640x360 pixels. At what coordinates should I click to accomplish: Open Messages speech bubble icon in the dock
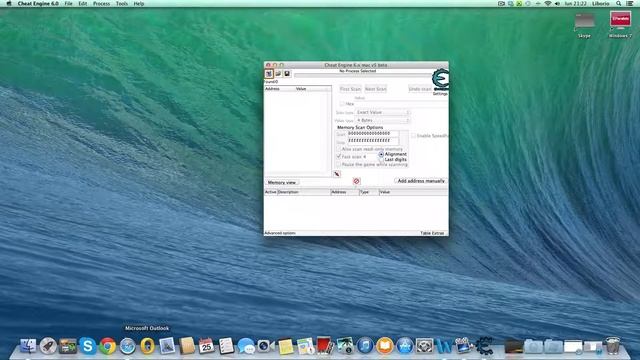coord(246,346)
